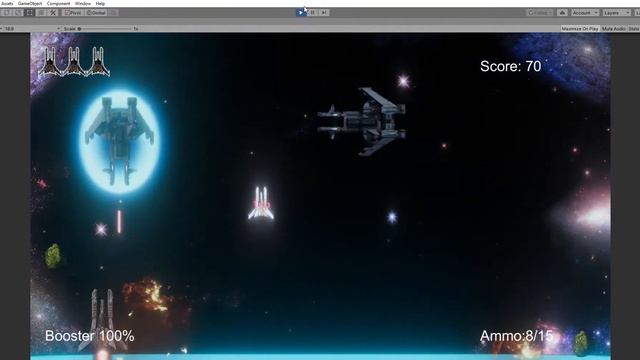Click the cloud services icon
The image size is (640, 360).
(x=562, y=13)
